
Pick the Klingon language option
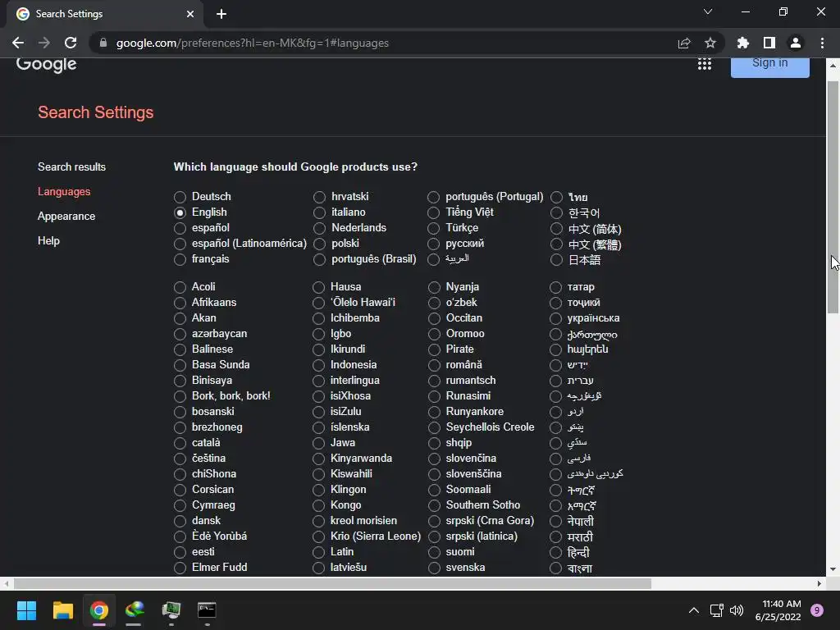coord(319,490)
